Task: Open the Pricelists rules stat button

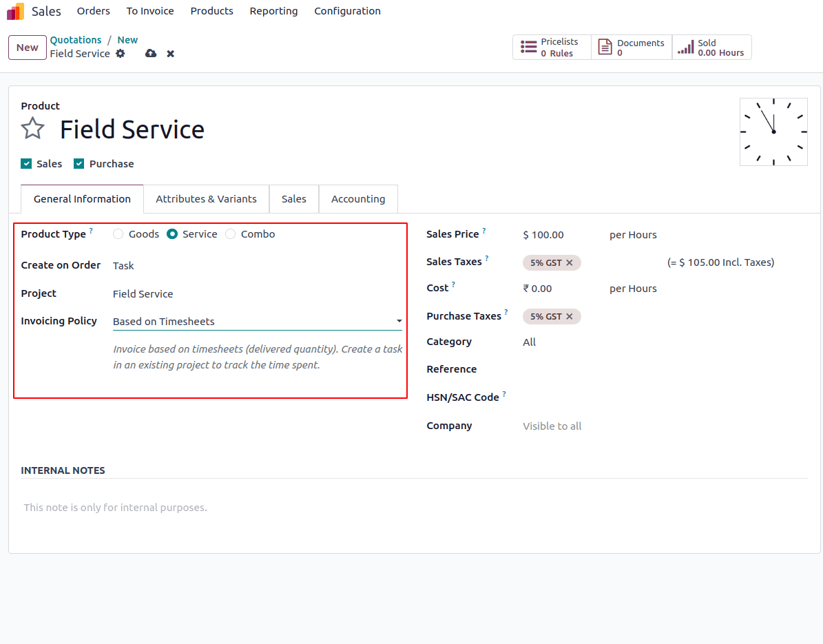Action: coord(552,48)
